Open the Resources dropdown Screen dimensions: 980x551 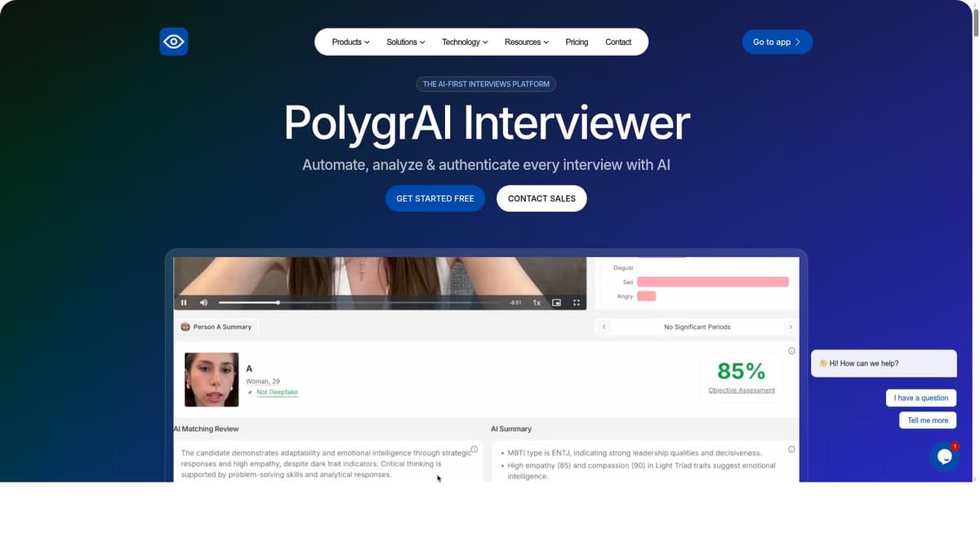pyautogui.click(x=526, y=42)
